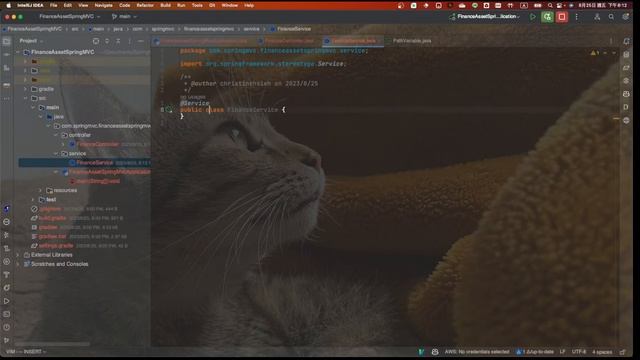The height and width of the screenshot is (360, 640).
Task: Open editor tabs options three-dot icon
Action: pyautogui.click(x=611, y=41)
